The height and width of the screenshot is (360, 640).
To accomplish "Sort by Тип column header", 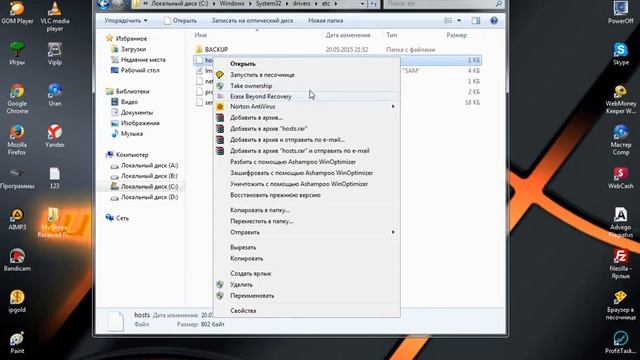I will [x=391, y=35].
